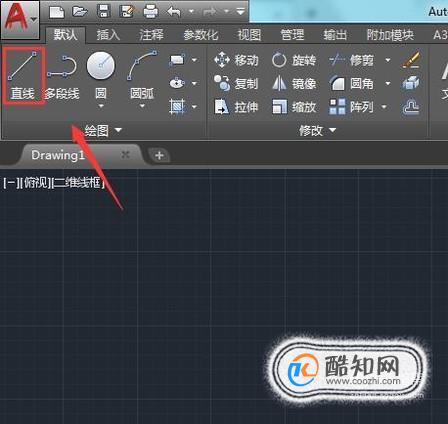Select the 旋转 rotate tool
The height and width of the screenshot is (424, 448).
(x=294, y=60)
